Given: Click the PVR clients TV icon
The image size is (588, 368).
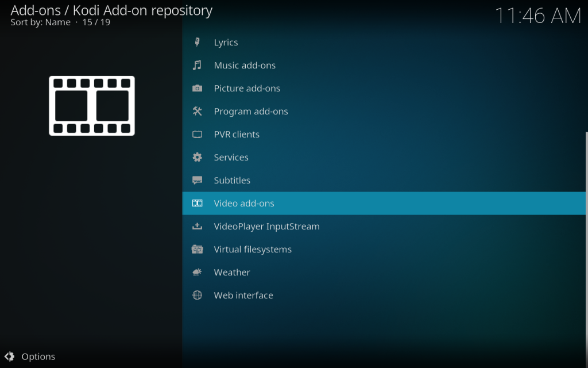Looking at the screenshot, I should [x=197, y=135].
